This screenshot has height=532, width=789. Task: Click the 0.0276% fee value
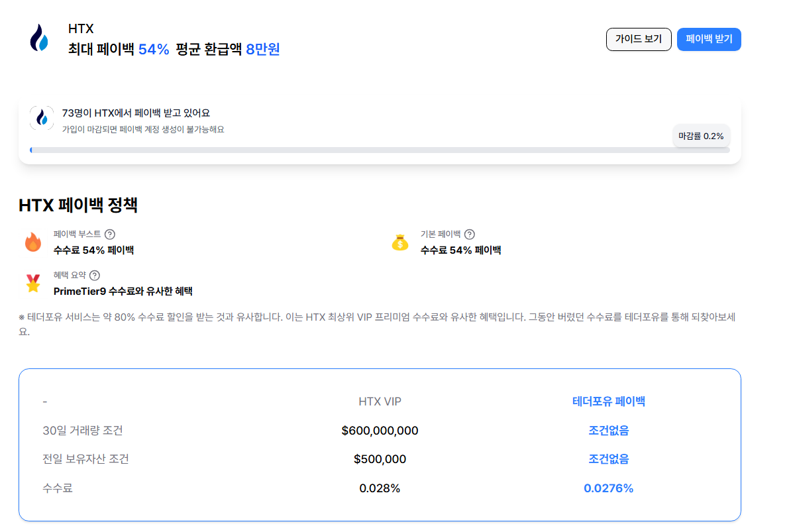(x=608, y=488)
